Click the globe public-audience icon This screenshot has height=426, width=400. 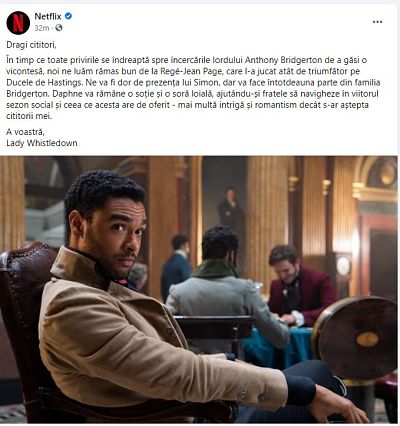coord(59,28)
